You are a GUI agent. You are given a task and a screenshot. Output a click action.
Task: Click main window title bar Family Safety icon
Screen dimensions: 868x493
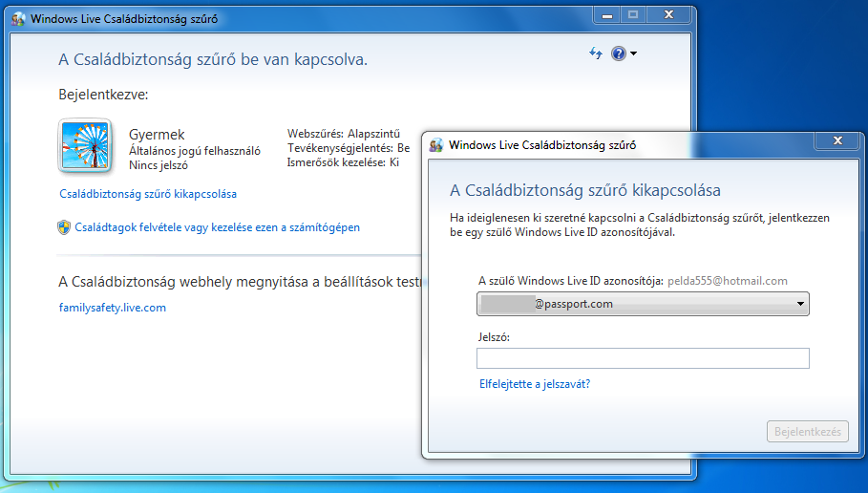pos(18,19)
